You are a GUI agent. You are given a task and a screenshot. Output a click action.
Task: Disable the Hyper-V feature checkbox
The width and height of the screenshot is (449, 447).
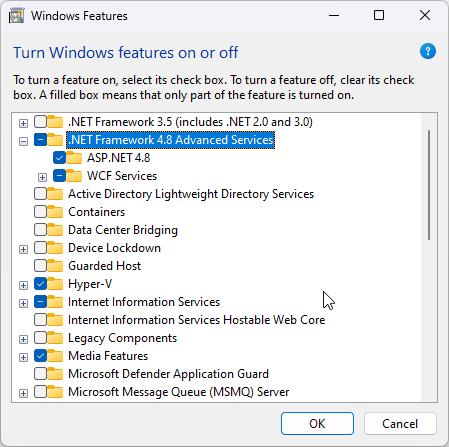(40, 284)
